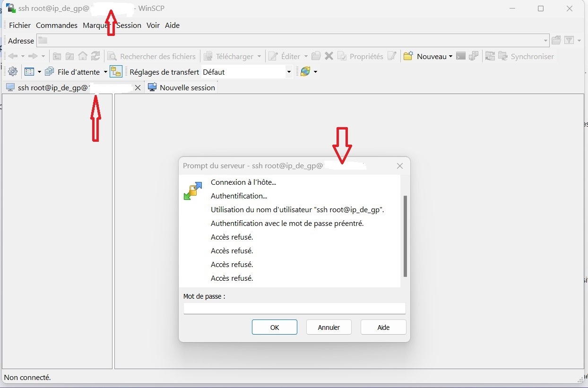Click the session computer icon on tab
Image resolution: width=588 pixels, height=388 pixels.
pyautogui.click(x=10, y=87)
